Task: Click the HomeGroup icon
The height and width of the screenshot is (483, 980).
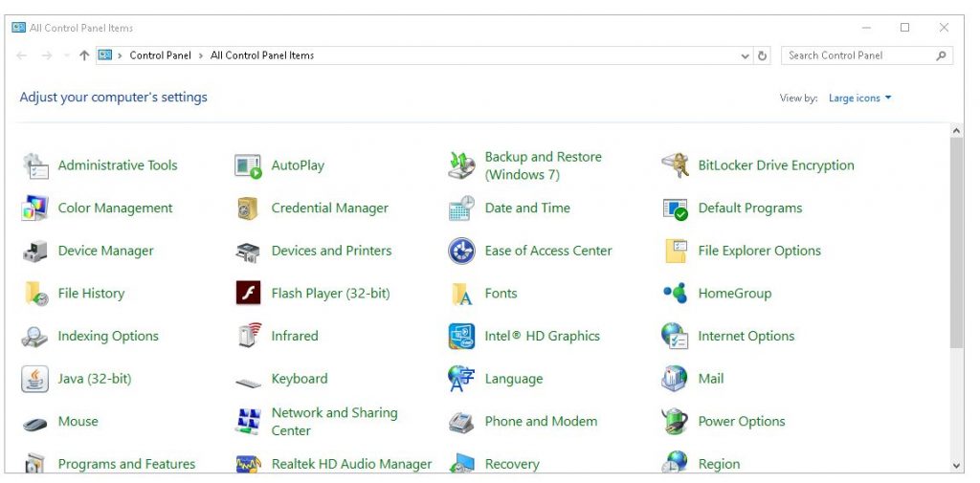Action: pos(675,293)
